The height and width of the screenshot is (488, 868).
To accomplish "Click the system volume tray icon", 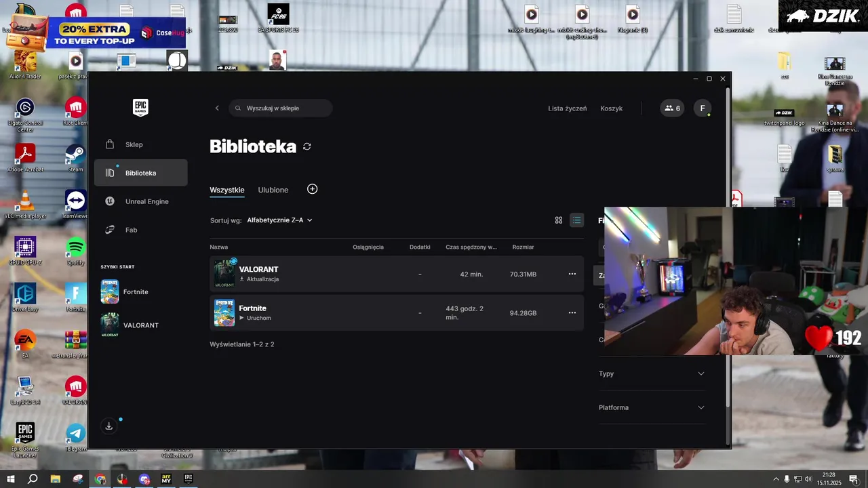I will click(x=808, y=479).
